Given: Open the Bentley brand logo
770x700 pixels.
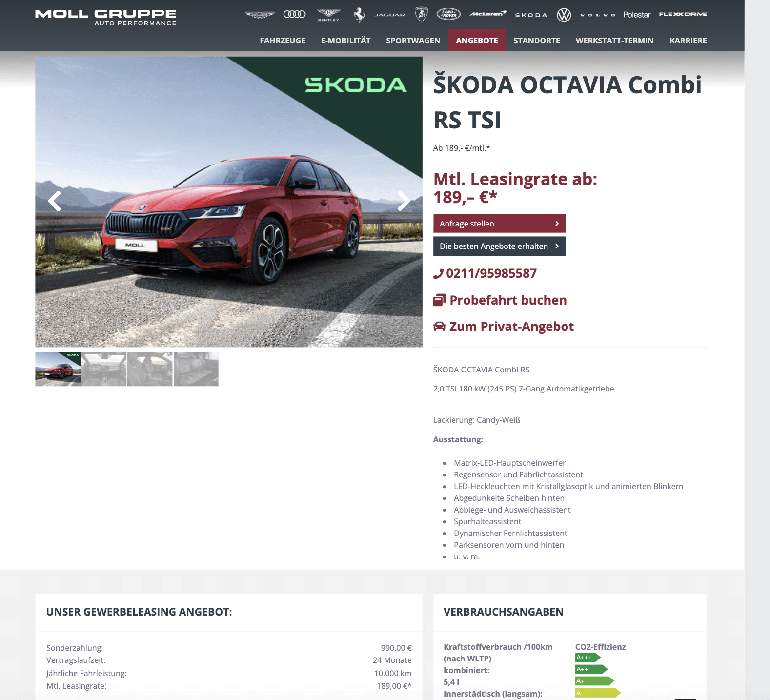Looking at the screenshot, I should click(328, 15).
